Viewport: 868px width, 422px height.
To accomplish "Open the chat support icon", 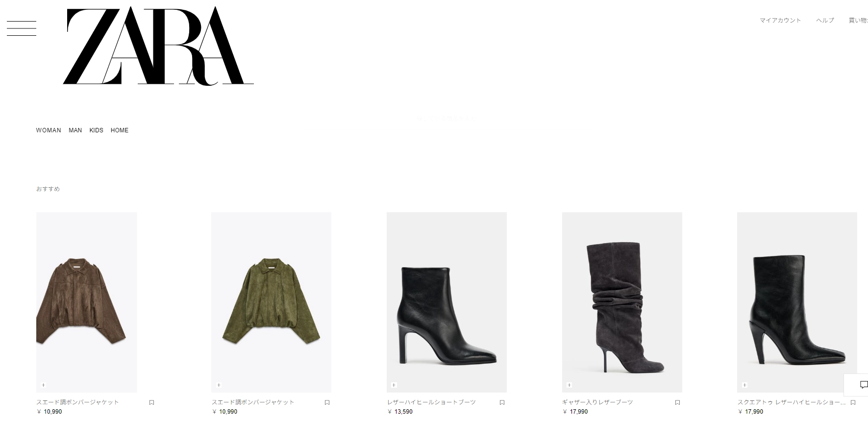I will tap(864, 385).
